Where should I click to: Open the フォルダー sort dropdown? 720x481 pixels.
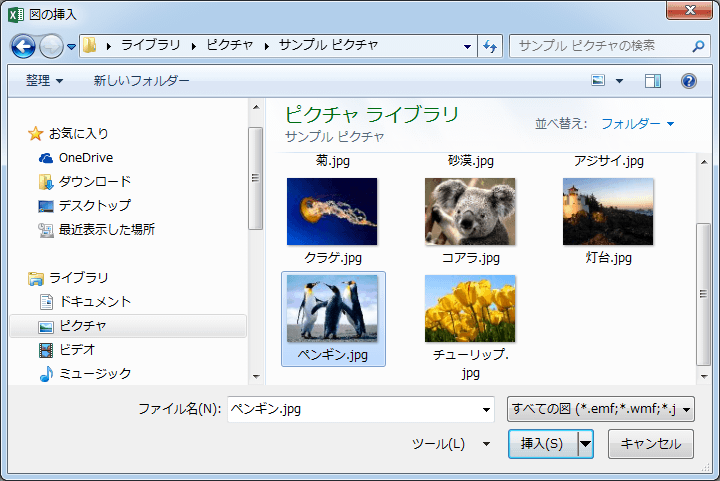pyautogui.click(x=637, y=123)
